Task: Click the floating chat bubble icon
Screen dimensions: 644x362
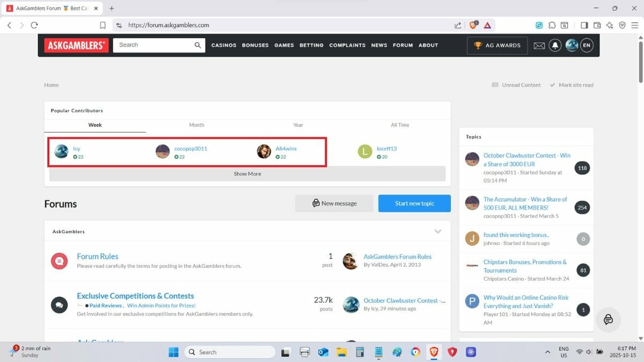Action: tap(608, 320)
